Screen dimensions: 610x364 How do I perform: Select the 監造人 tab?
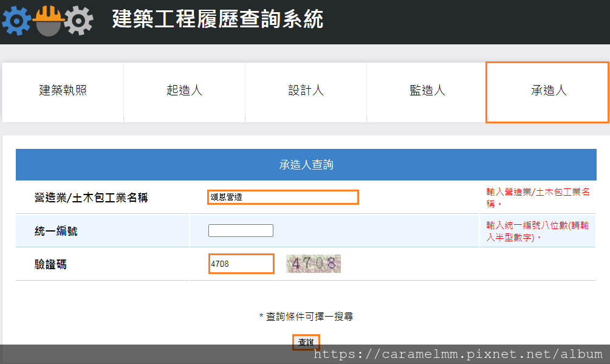click(x=427, y=92)
